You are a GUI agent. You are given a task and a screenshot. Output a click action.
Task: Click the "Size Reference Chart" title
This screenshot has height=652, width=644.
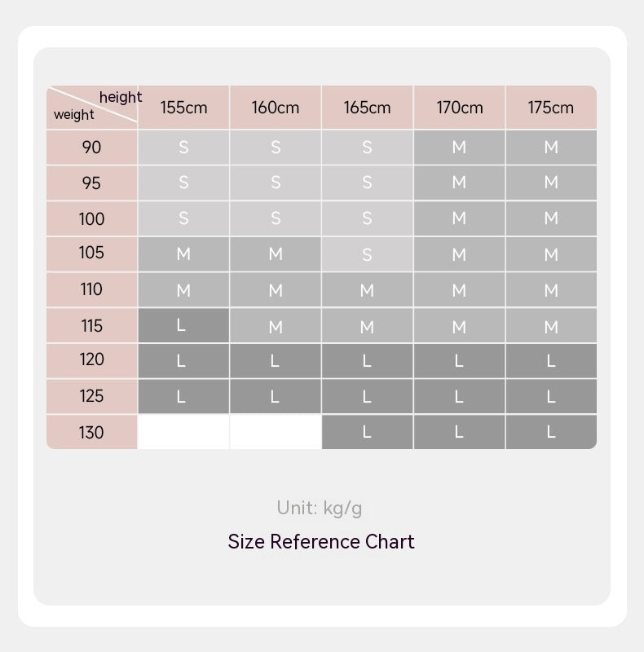(321, 542)
